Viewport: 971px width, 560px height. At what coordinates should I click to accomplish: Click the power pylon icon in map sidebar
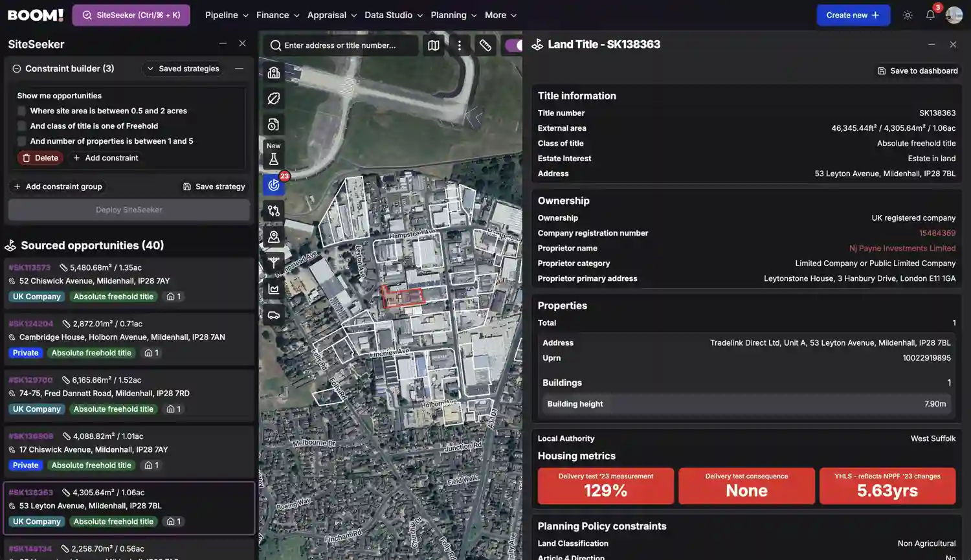coord(274,263)
